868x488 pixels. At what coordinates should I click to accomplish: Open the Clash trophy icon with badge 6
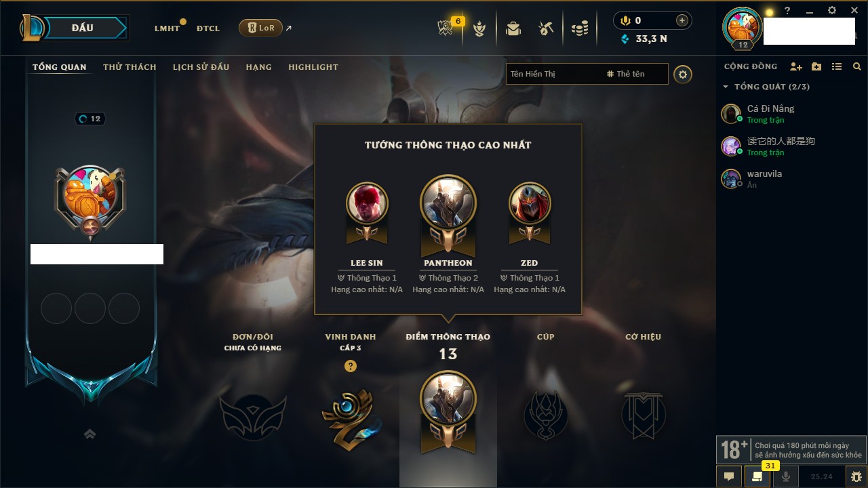pyautogui.click(x=446, y=28)
